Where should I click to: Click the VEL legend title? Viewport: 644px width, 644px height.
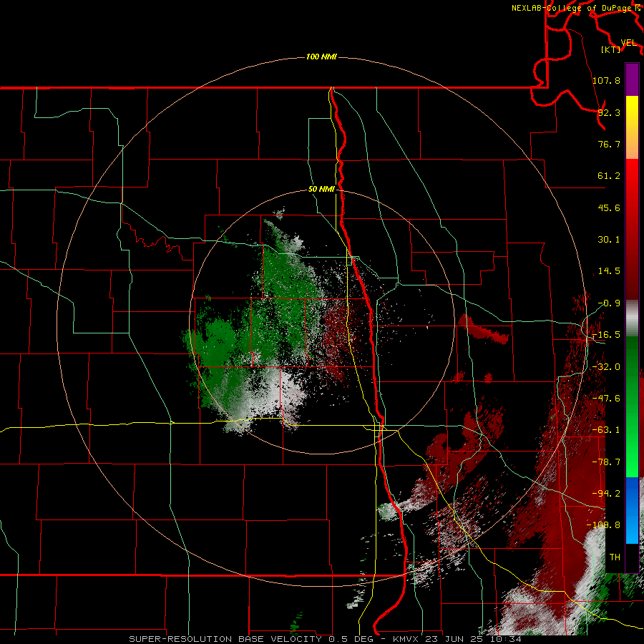[x=628, y=43]
